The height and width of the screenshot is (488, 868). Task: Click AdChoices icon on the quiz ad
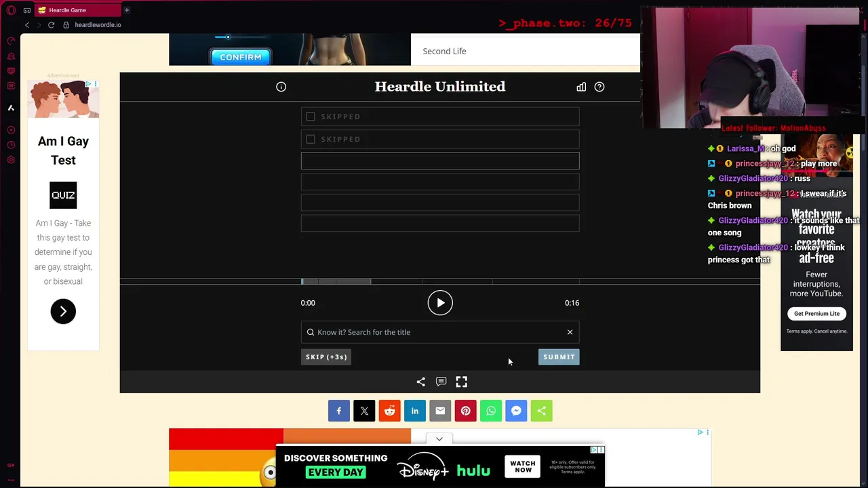(x=88, y=84)
